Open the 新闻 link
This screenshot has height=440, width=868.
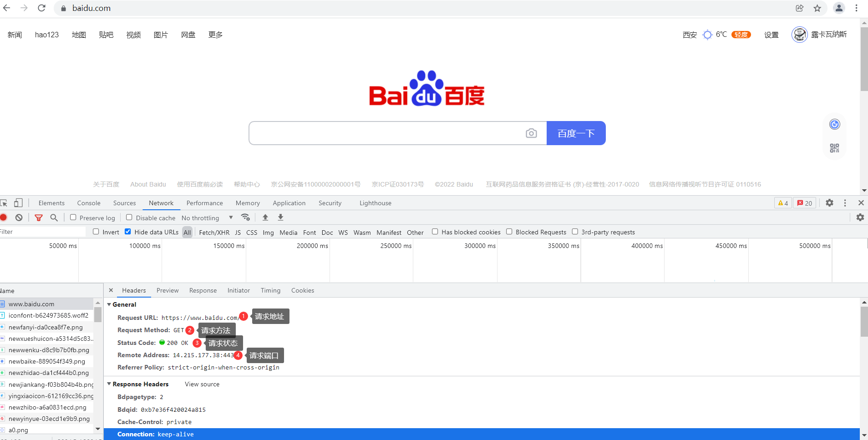(x=15, y=35)
